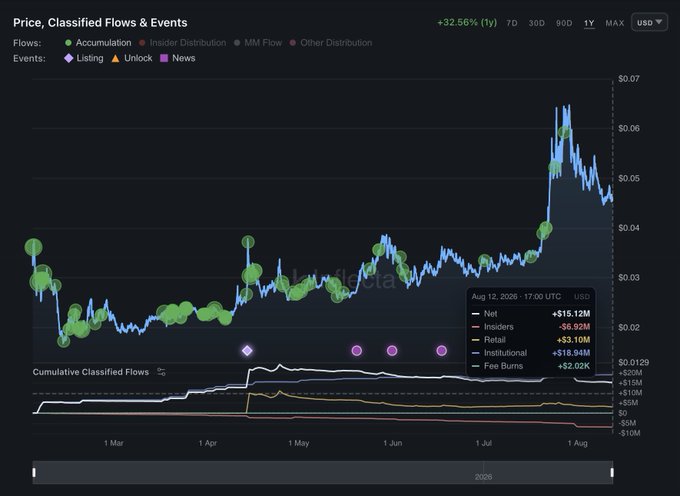Toggle the Other Distribution flow filter
Image resolution: width=680 pixels, height=496 pixels.
(x=331, y=42)
